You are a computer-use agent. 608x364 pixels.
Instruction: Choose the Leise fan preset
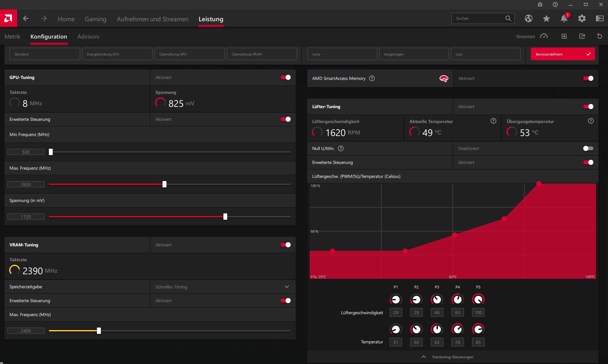(x=342, y=54)
